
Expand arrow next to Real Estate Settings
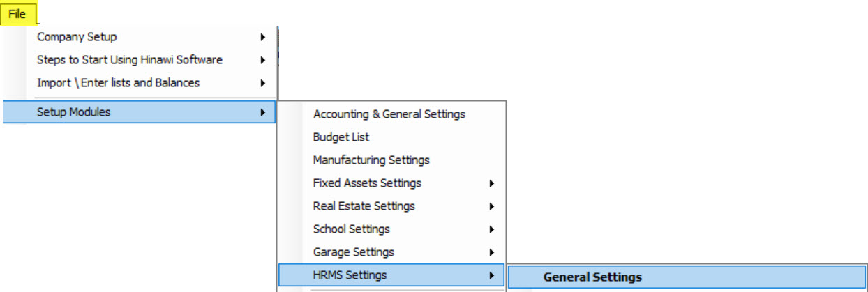click(x=492, y=206)
